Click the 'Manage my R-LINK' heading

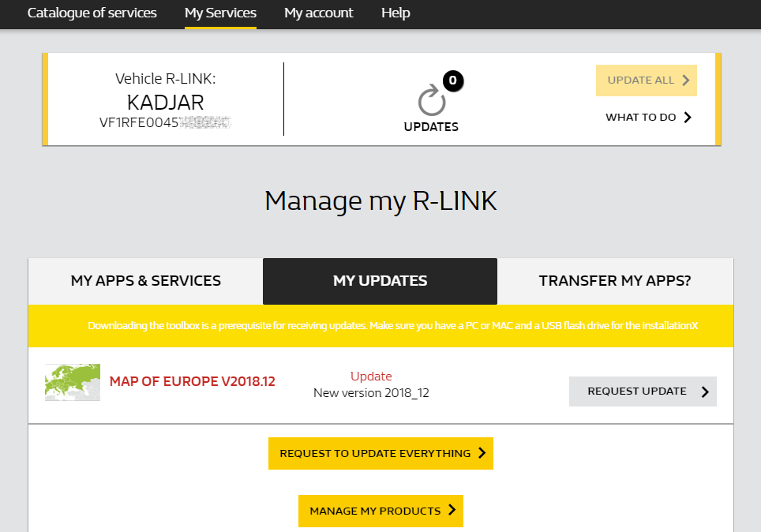coord(381,201)
